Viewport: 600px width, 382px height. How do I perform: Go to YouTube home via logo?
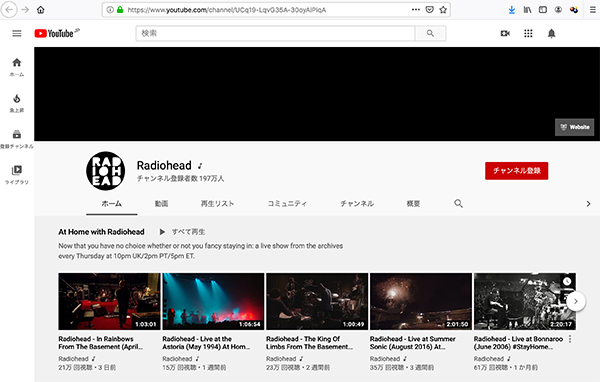[x=57, y=33]
